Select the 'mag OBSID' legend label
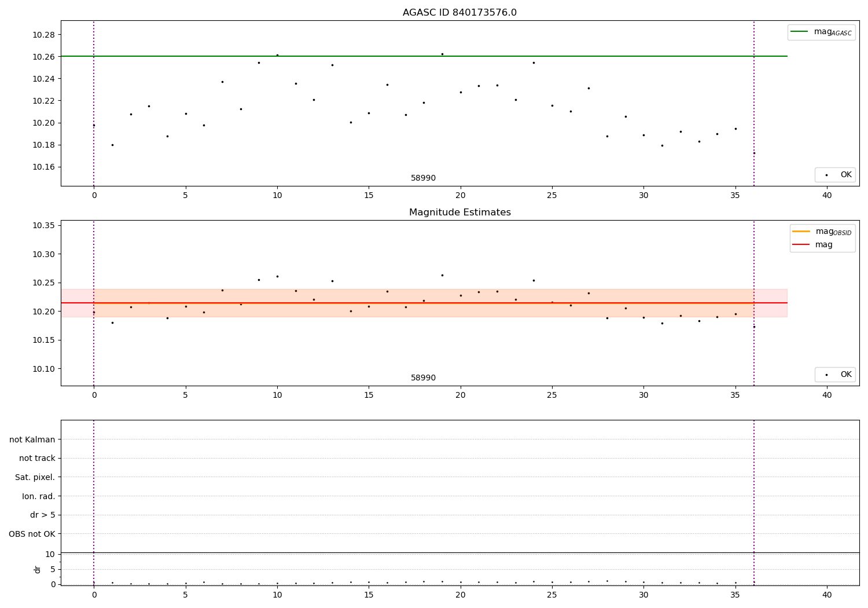 pos(833,232)
